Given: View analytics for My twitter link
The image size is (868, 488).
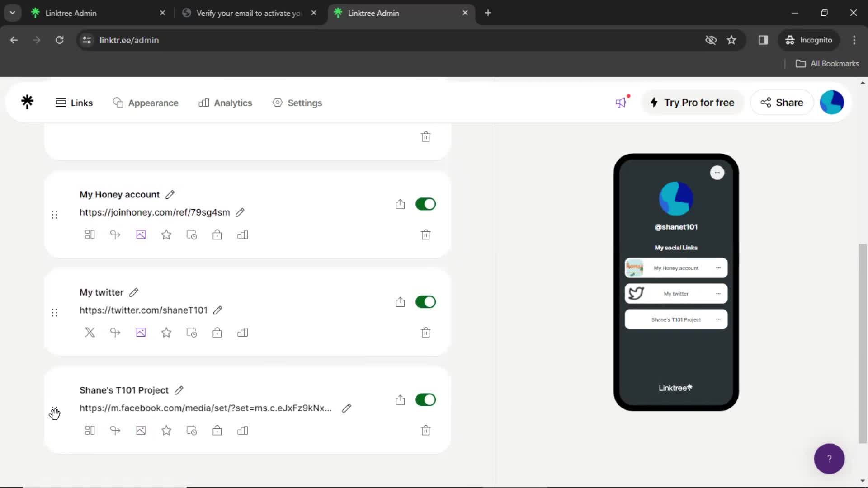Looking at the screenshot, I should pyautogui.click(x=243, y=333).
